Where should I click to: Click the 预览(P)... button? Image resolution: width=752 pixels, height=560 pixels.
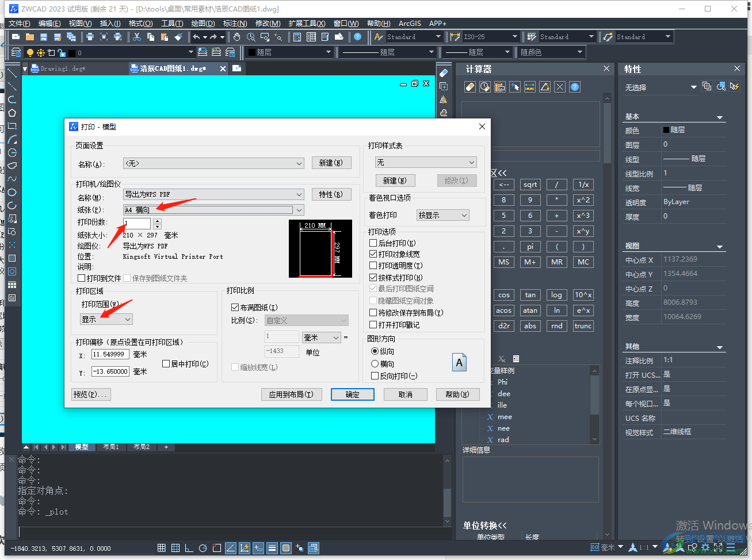90,394
